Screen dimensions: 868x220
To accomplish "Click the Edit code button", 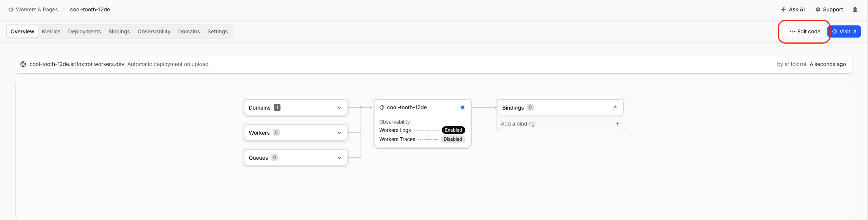I will click(805, 31).
